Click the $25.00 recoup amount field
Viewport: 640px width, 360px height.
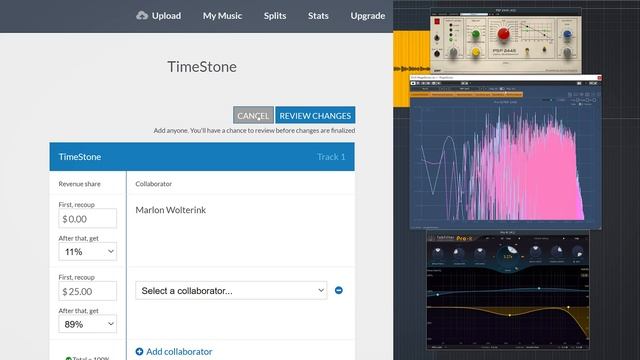point(87,291)
